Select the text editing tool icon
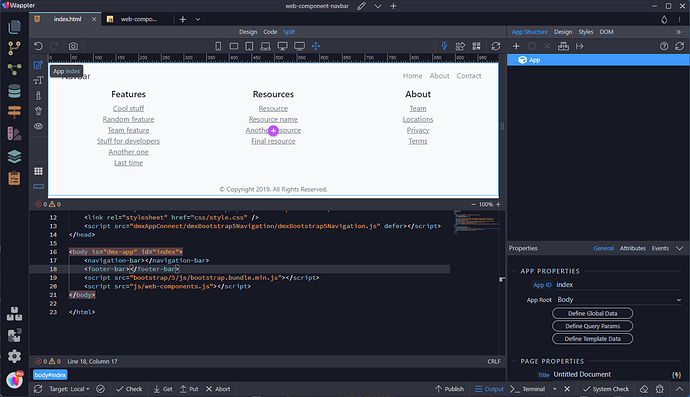 click(x=38, y=80)
